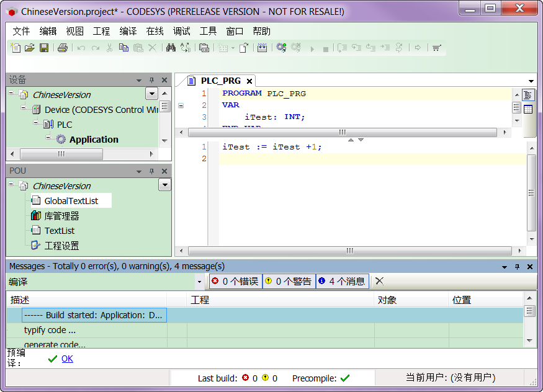Open the 设备 panel options dropdown arrow
The width and height of the screenshot is (543, 392).
tap(139, 80)
